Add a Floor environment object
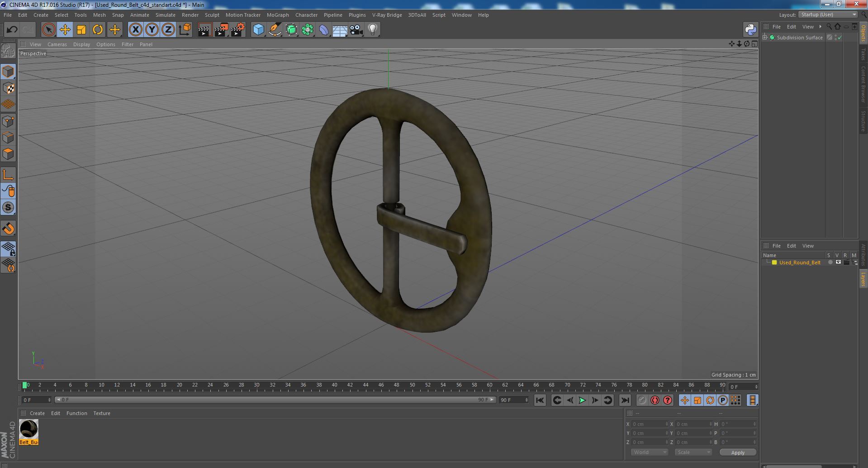 340,30
